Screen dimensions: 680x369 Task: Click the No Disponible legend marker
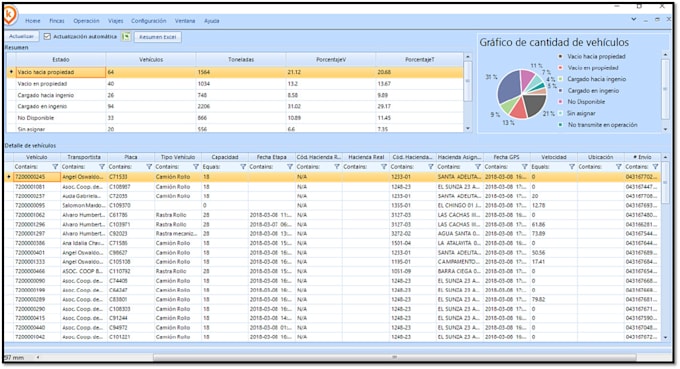tap(560, 102)
